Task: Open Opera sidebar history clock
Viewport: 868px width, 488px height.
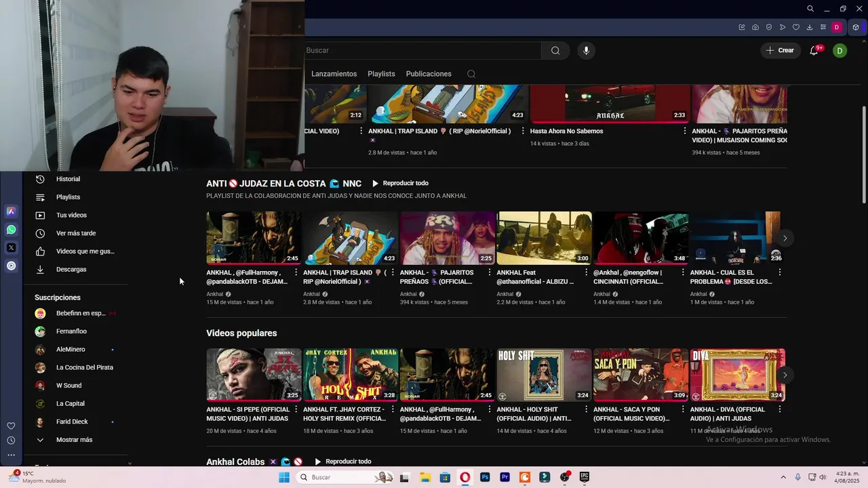Action: pyautogui.click(x=11, y=441)
